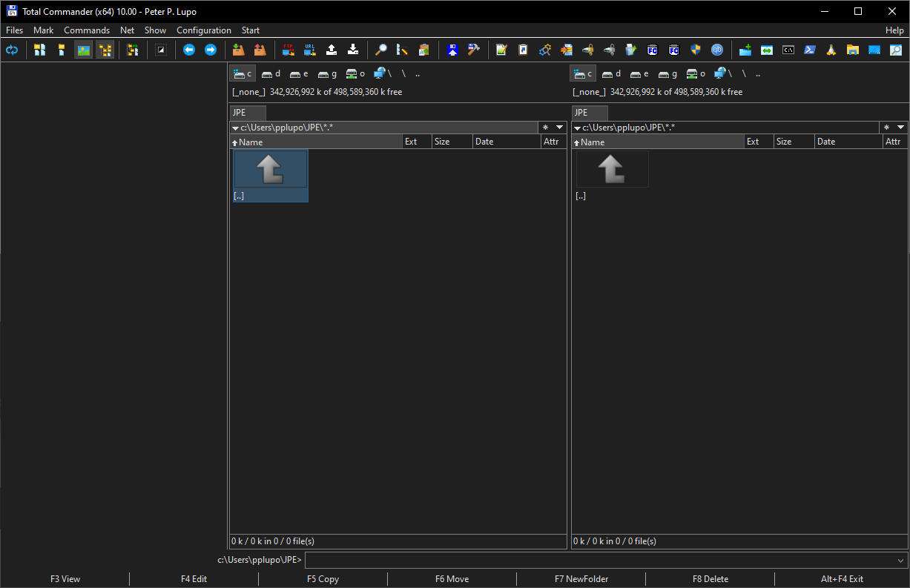Open the FTP connect icon
This screenshot has width=910, height=588.
pyautogui.click(x=289, y=50)
